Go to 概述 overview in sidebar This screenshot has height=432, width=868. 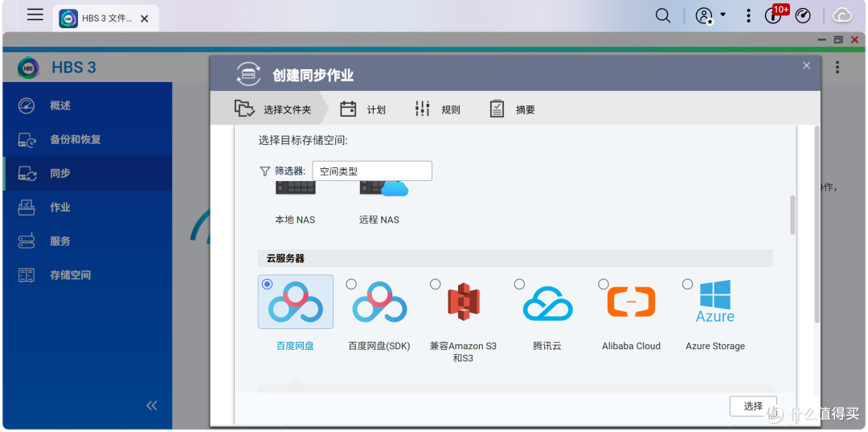88,105
